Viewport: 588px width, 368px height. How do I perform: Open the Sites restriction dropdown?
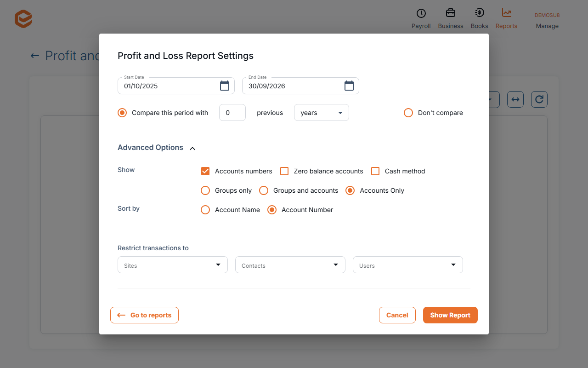click(173, 265)
